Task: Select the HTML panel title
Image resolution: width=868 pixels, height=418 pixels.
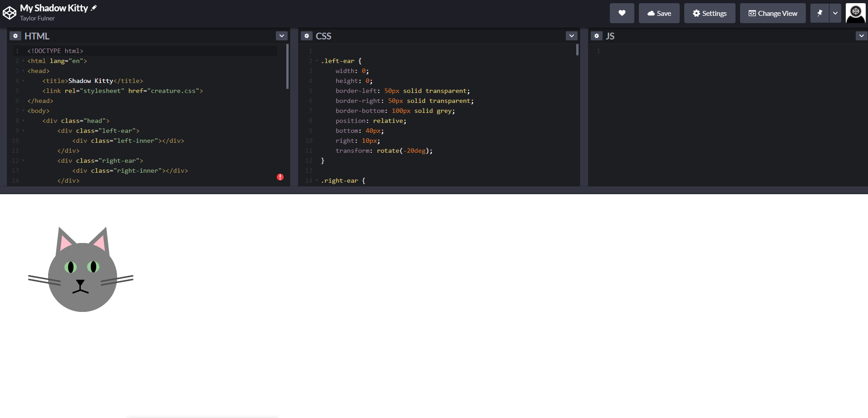Action: point(37,36)
